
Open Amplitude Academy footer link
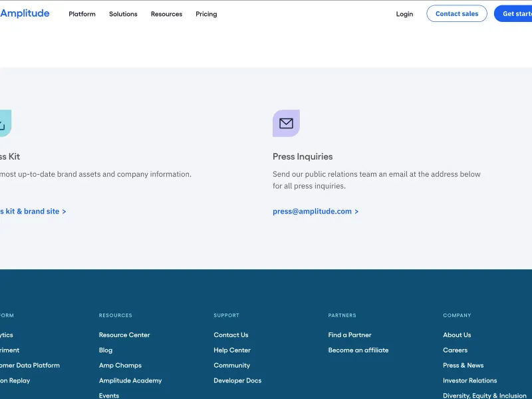coord(130,380)
